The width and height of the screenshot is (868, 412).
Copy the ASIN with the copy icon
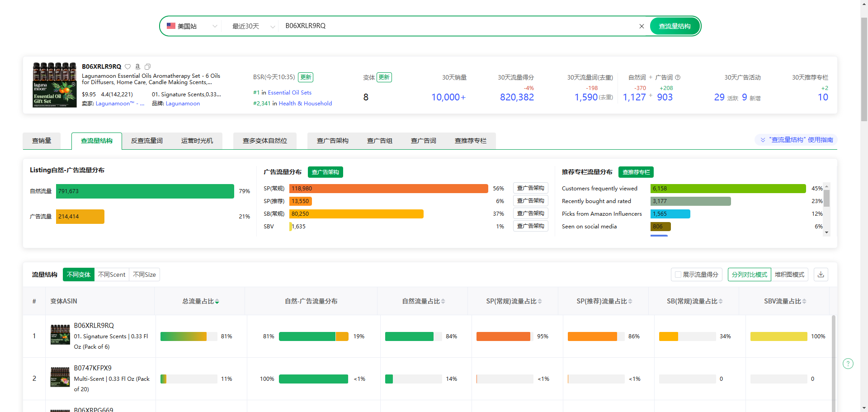[x=147, y=66]
